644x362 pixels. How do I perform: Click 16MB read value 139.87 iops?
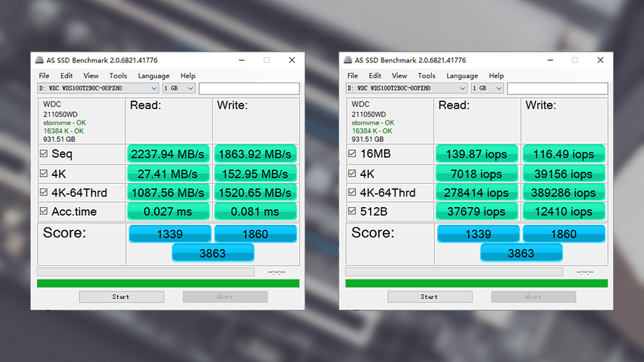477,154
